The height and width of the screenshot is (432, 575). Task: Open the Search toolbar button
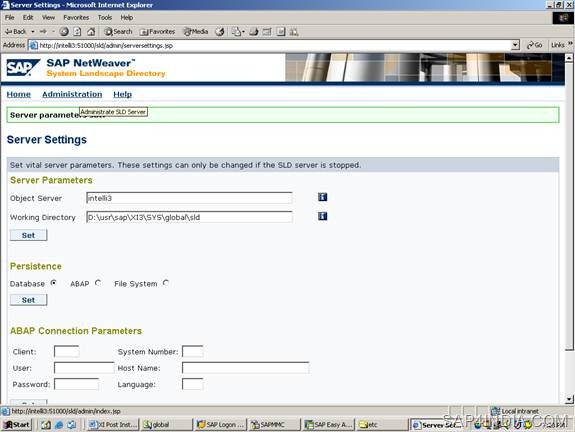point(118,32)
